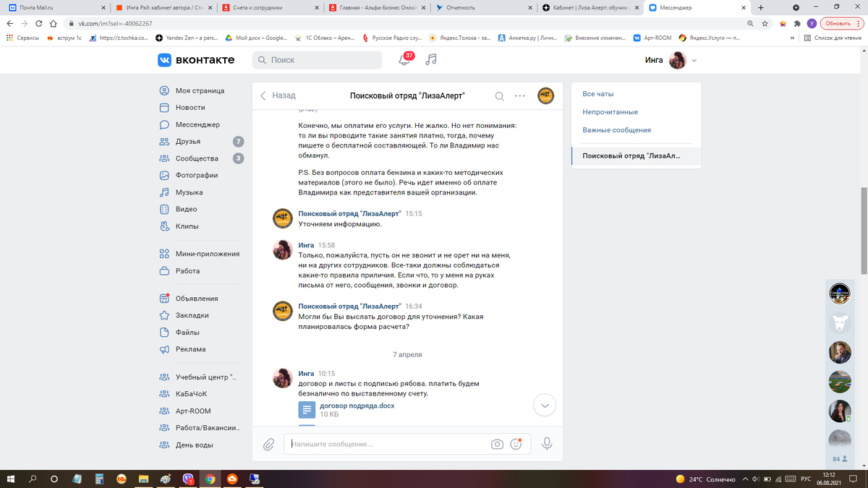Open Windows Start menu
Screen dimensions: 868x488
tap(11, 479)
